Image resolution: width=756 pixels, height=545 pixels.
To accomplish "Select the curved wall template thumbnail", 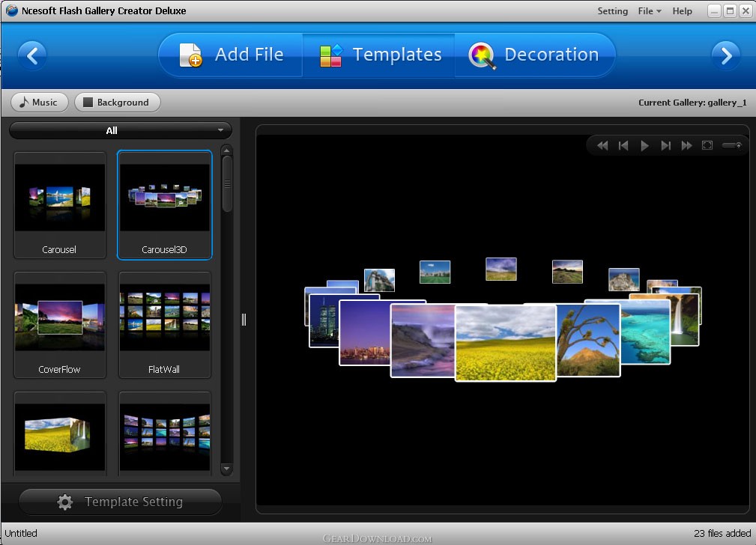I will [x=164, y=433].
